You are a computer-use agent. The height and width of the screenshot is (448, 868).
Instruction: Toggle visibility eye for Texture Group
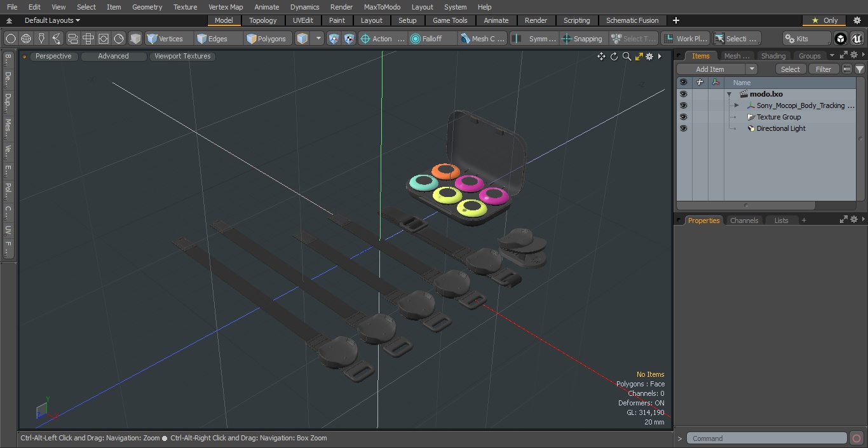click(683, 117)
